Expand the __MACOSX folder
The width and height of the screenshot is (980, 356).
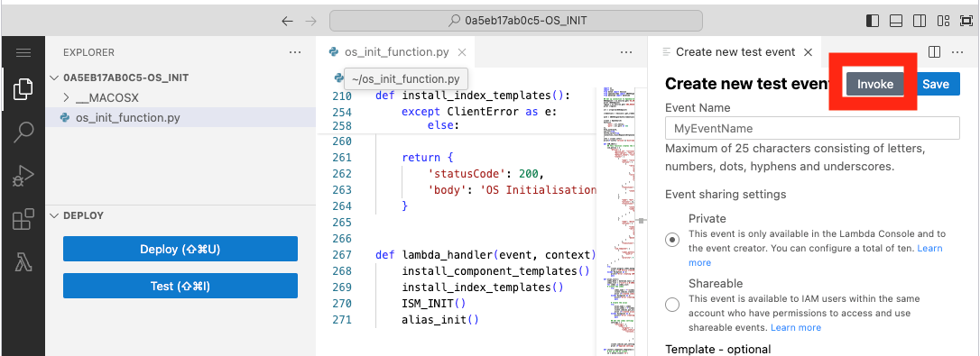[66, 97]
